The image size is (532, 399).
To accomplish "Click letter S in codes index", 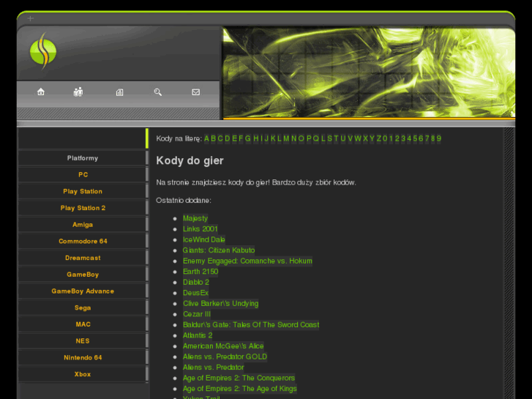I will [330, 138].
